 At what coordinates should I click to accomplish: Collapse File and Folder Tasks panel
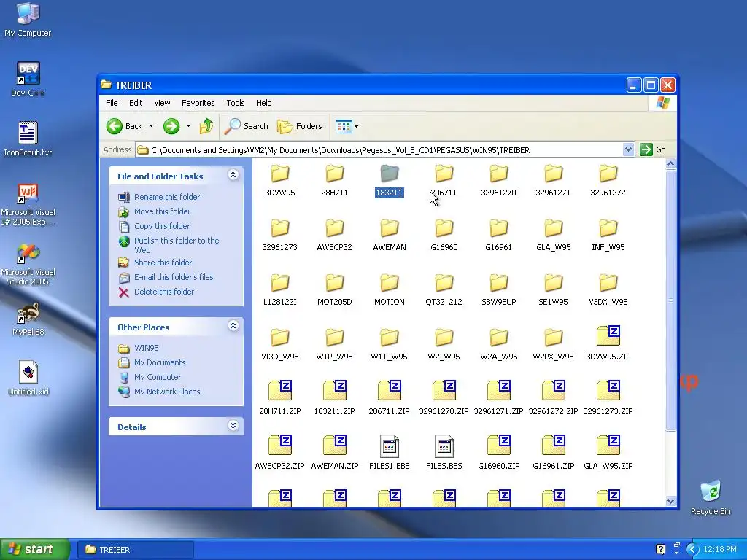(x=233, y=175)
